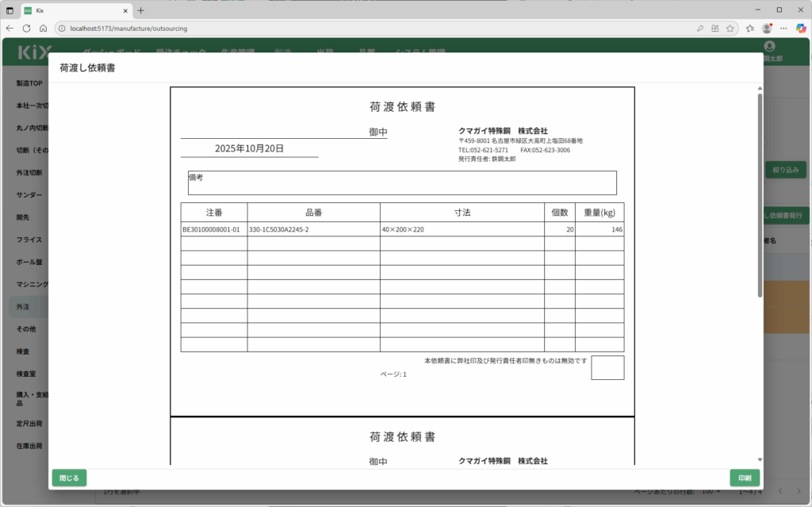Screen dimensions: 812x507
Task: Open the new tab plus button
Action: [141, 10]
